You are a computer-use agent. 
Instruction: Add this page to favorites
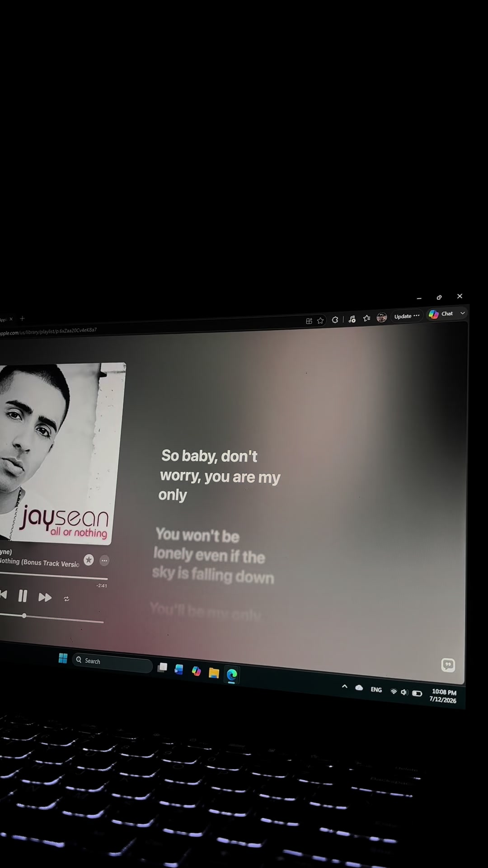click(320, 321)
